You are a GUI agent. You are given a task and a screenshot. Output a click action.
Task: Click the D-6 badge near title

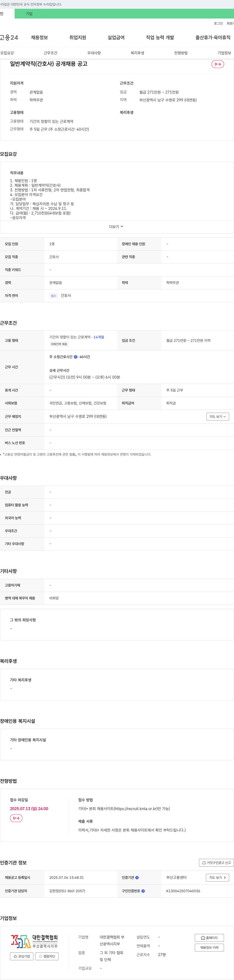pyautogui.click(x=218, y=64)
